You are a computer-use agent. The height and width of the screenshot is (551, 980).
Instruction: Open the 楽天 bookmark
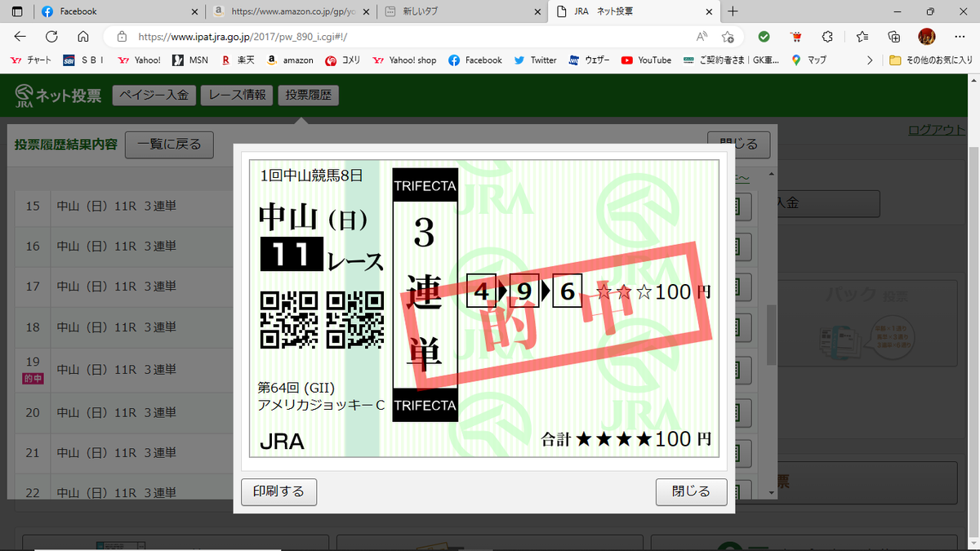click(x=238, y=60)
